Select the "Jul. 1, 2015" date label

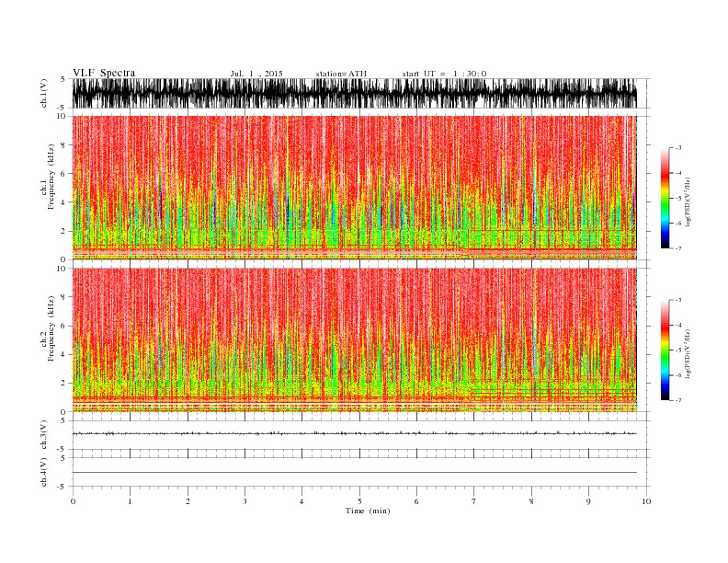pos(256,74)
